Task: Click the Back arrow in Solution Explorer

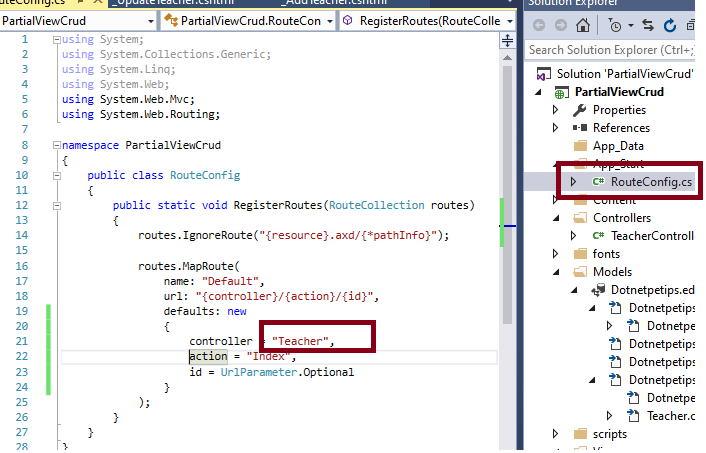Action: [x=538, y=25]
